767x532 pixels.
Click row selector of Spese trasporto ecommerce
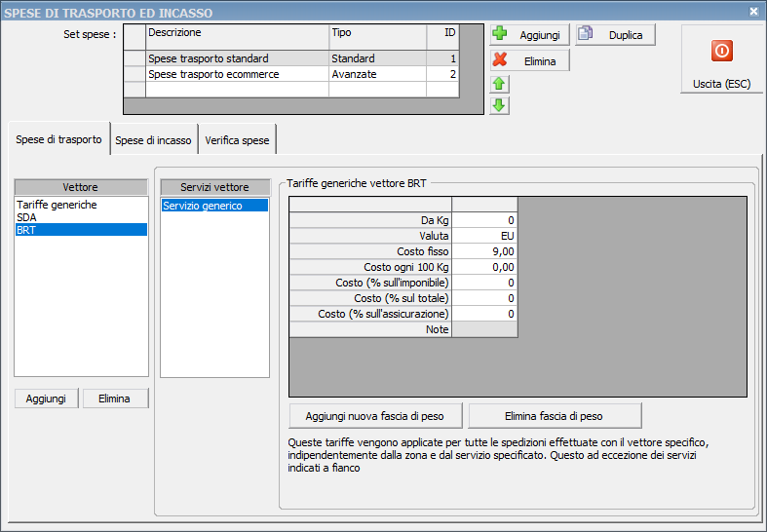134,74
